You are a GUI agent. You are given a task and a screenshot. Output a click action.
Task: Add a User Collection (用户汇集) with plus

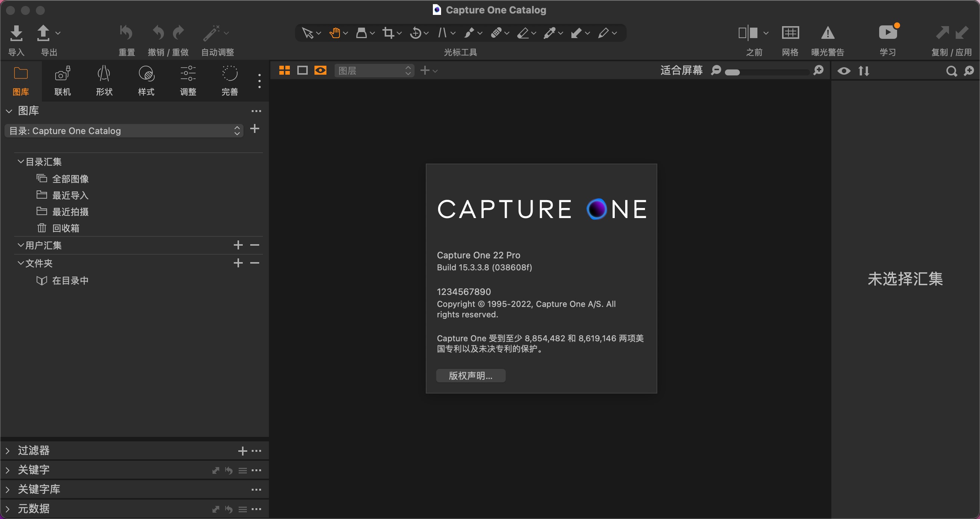tap(238, 245)
